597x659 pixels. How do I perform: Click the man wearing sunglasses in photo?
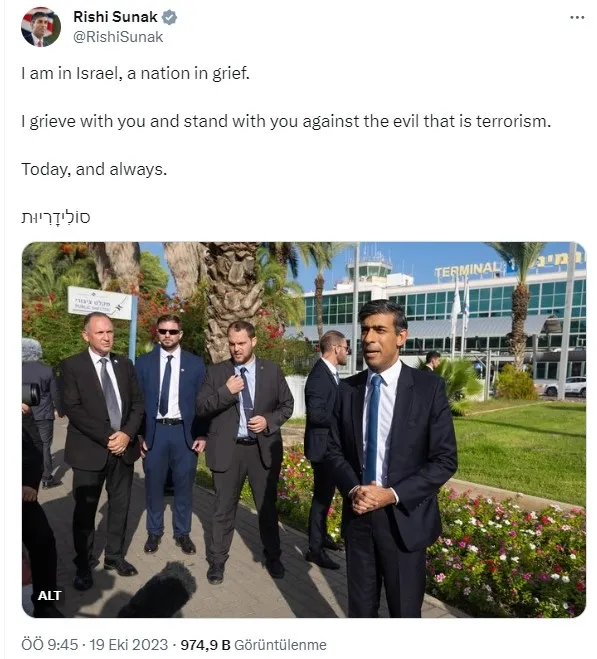click(x=169, y=433)
